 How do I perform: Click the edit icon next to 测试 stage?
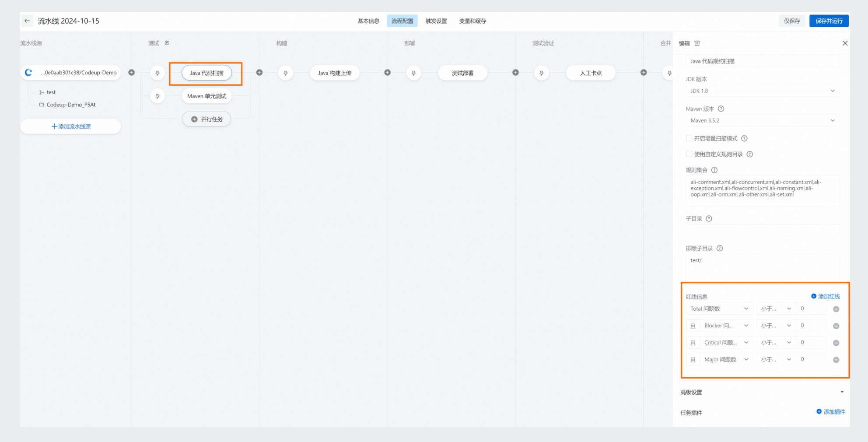[x=167, y=43]
